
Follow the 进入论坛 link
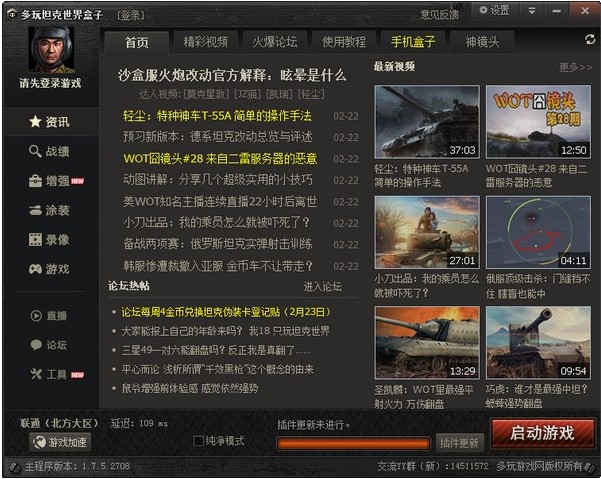(322, 287)
